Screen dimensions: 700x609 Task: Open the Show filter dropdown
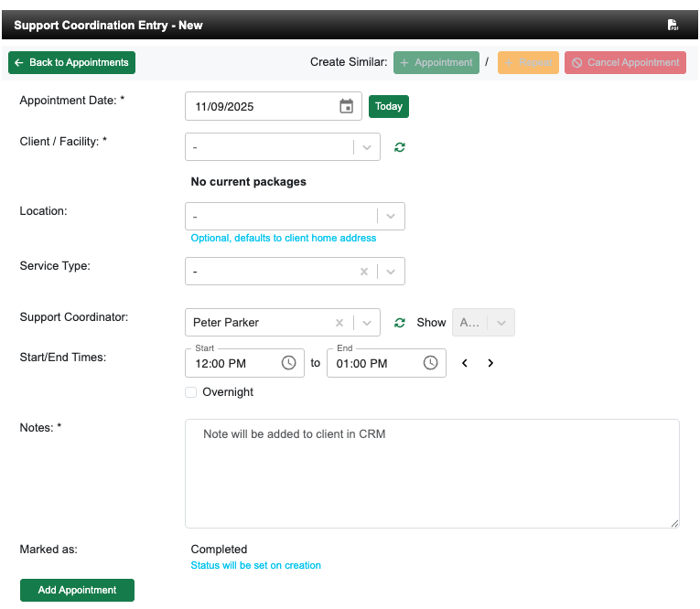tap(483, 323)
